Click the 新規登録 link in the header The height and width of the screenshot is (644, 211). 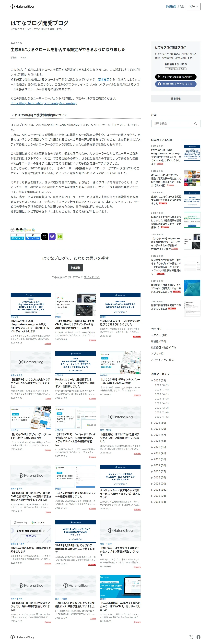coord(171,7)
